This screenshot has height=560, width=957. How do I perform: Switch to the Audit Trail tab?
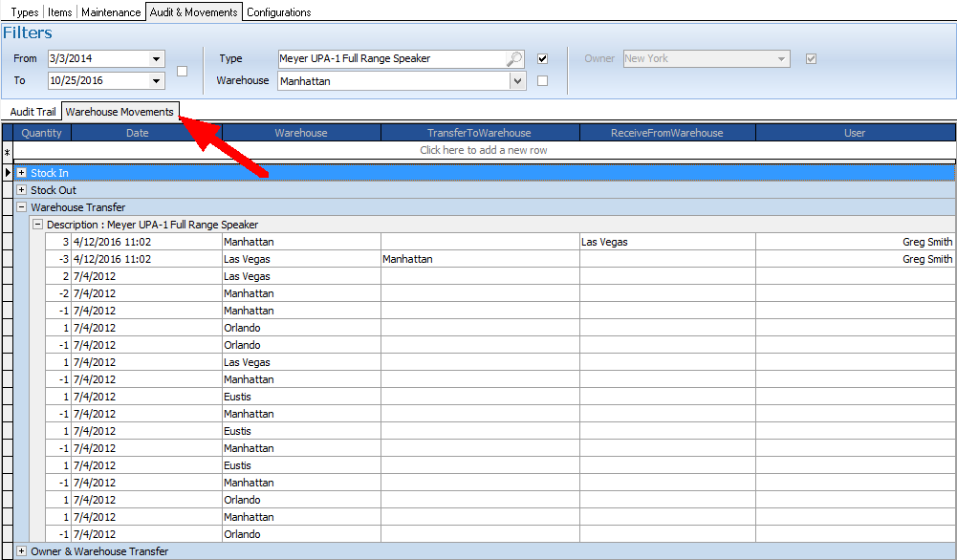point(33,112)
